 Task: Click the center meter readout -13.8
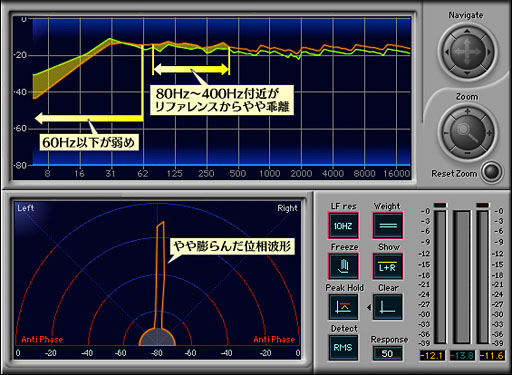462,356
